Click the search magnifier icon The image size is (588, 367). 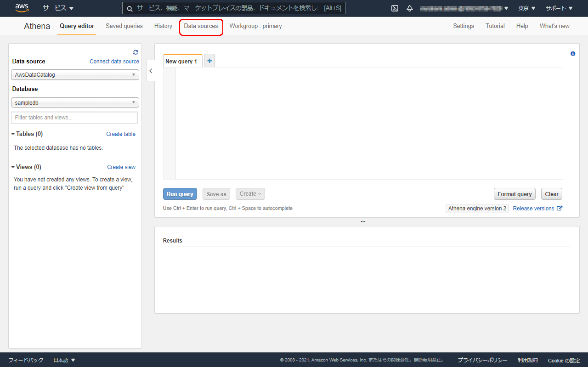pos(130,8)
